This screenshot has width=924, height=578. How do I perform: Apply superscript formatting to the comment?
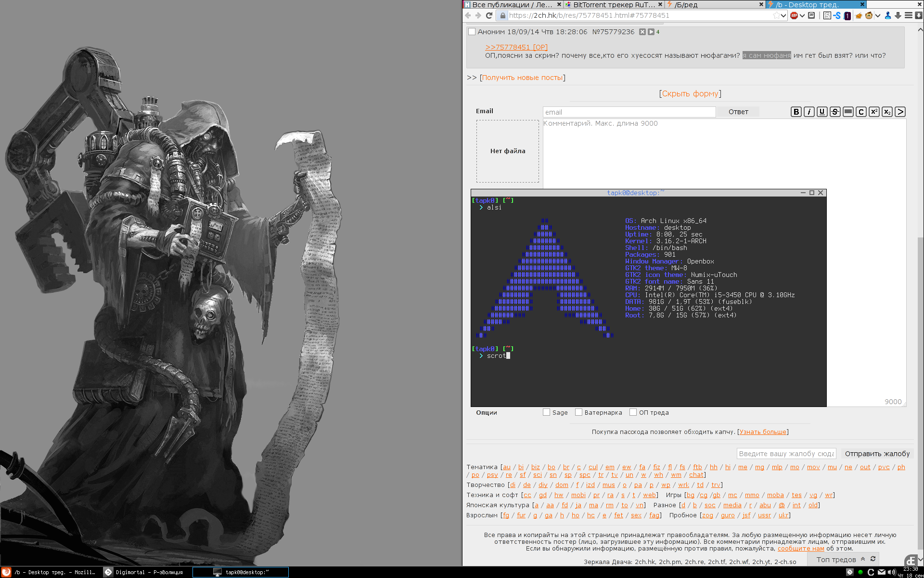point(874,112)
